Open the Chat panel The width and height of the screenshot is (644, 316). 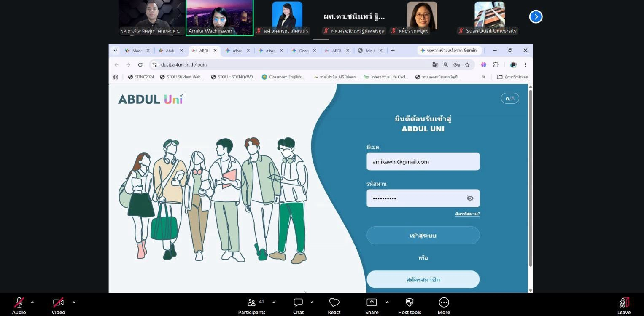click(x=298, y=305)
